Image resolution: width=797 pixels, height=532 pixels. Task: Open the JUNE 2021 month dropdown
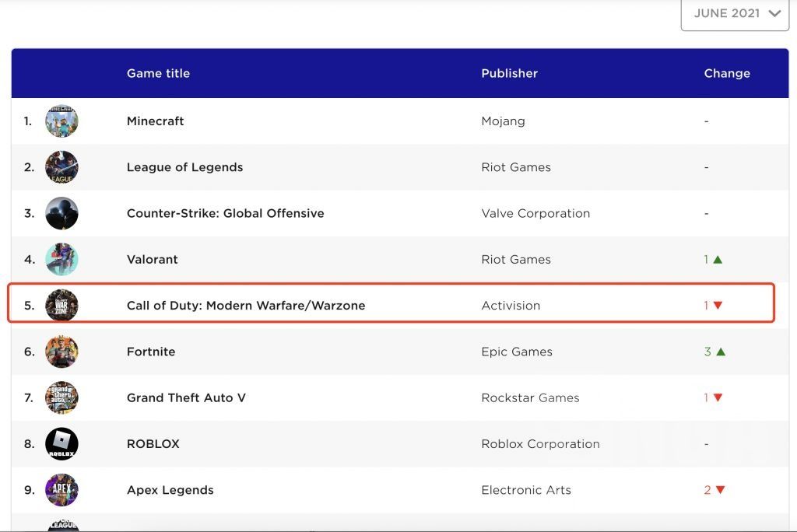tap(735, 14)
